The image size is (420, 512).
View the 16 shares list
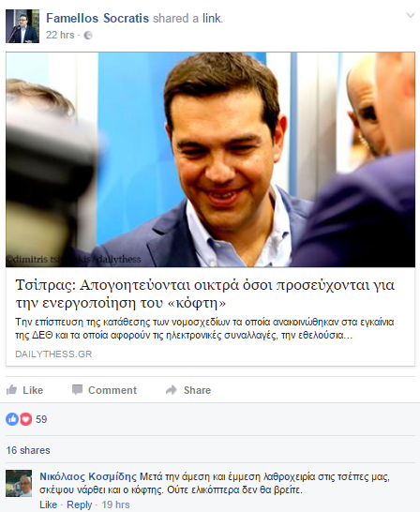click(28, 450)
